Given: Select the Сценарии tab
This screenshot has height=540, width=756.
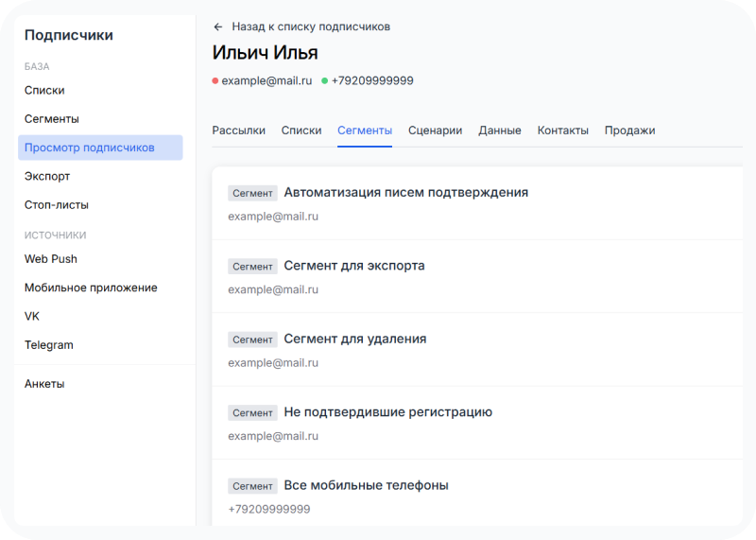Looking at the screenshot, I should point(435,131).
